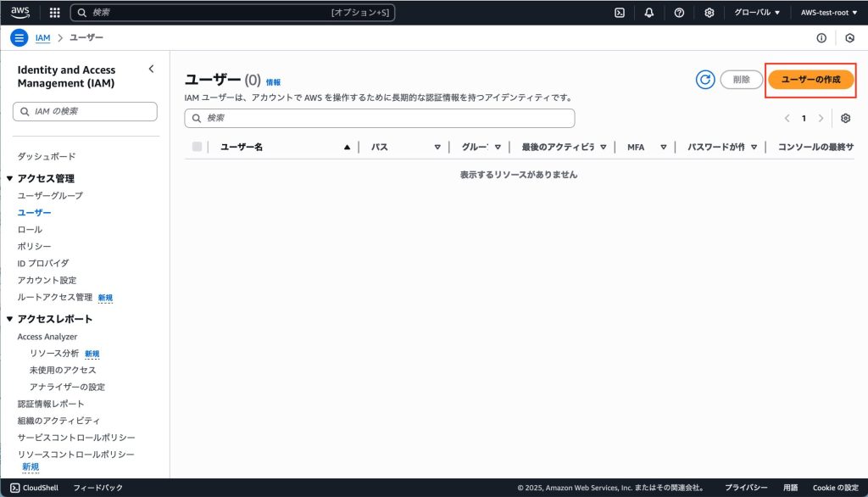This screenshot has height=497, width=868.
Task: Collapse the IAM side navigation panel
Action: click(151, 70)
